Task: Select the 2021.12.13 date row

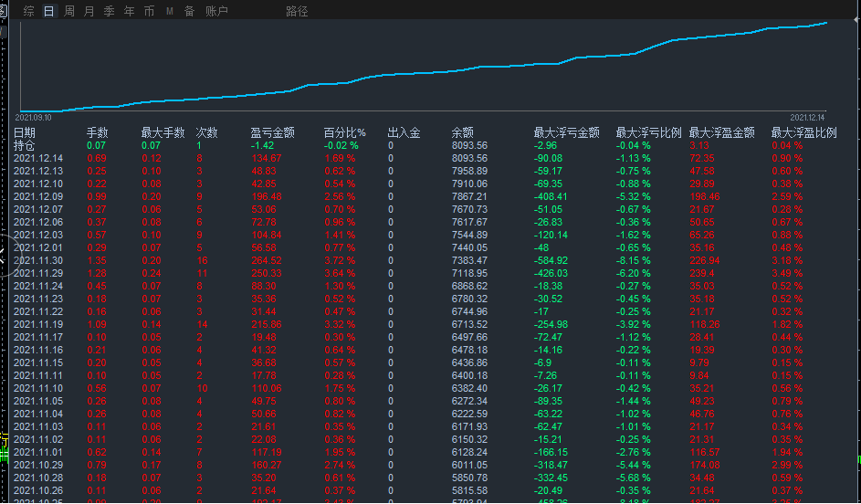Action: click(38, 171)
